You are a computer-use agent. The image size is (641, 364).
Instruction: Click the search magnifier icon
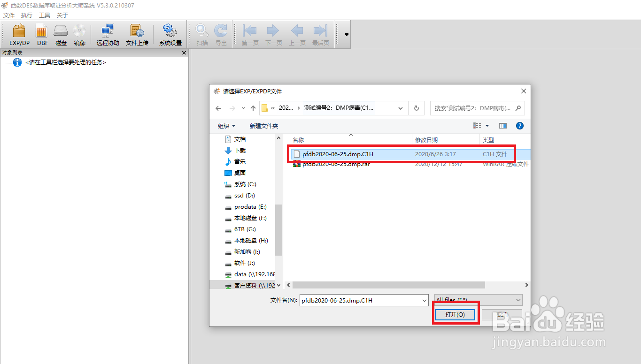click(518, 108)
